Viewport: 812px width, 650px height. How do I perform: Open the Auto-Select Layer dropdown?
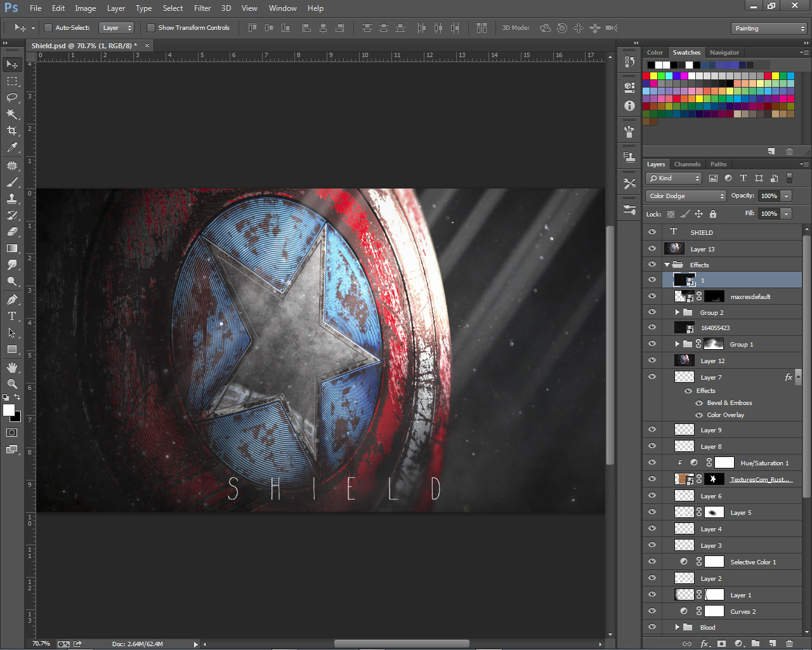click(x=117, y=28)
